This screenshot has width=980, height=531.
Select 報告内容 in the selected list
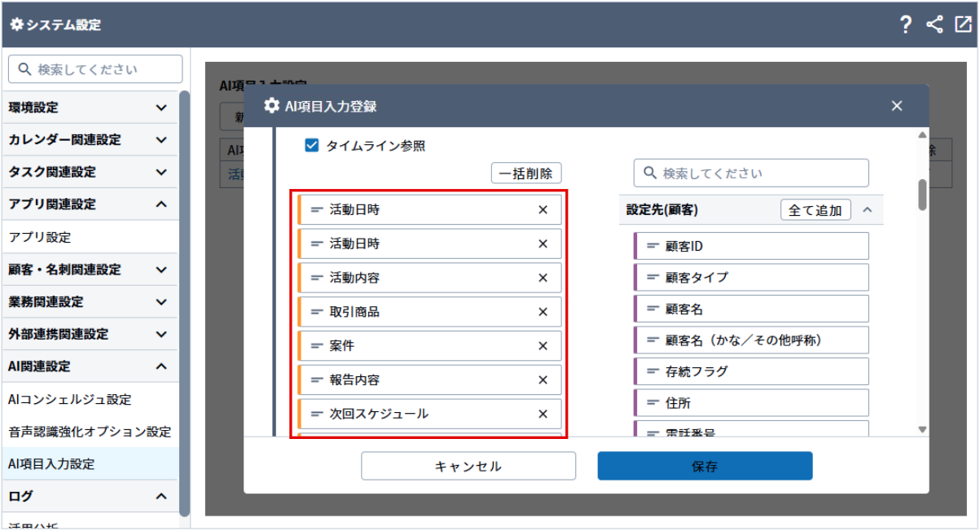pos(429,380)
